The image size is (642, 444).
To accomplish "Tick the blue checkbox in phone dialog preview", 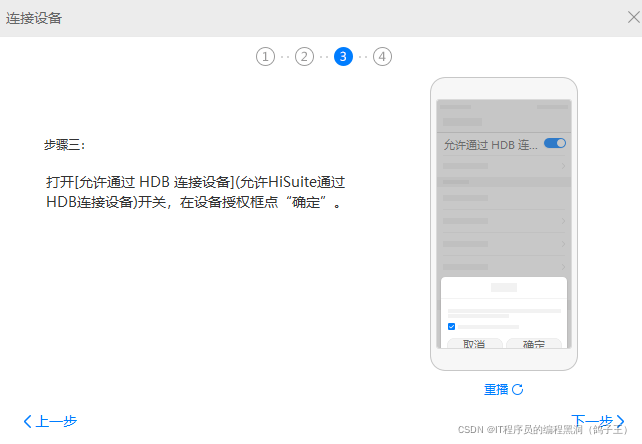I will click(452, 326).
